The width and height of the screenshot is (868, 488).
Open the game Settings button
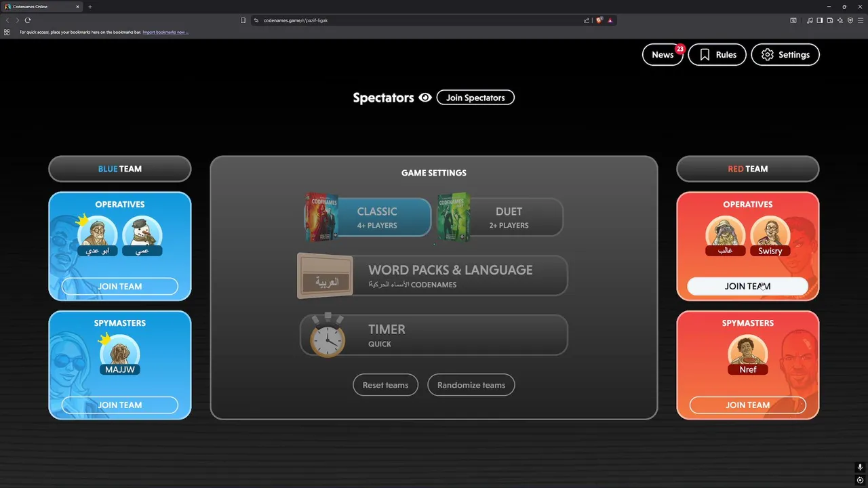point(785,55)
